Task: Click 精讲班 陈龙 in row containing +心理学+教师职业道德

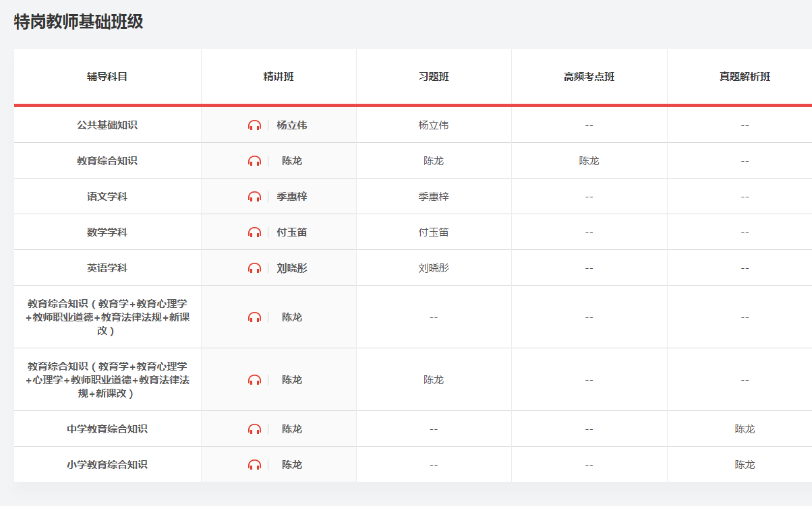Action: [292, 380]
